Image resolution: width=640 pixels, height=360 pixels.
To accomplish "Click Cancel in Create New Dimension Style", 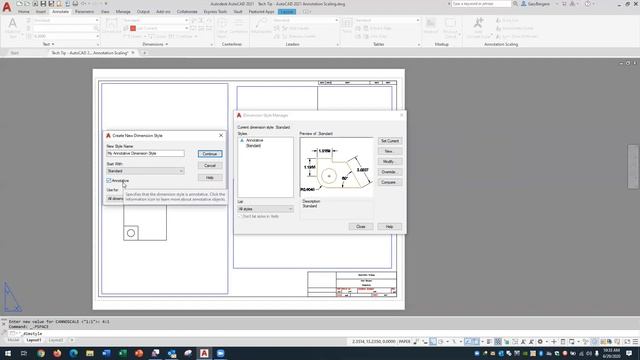I will [x=210, y=166].
